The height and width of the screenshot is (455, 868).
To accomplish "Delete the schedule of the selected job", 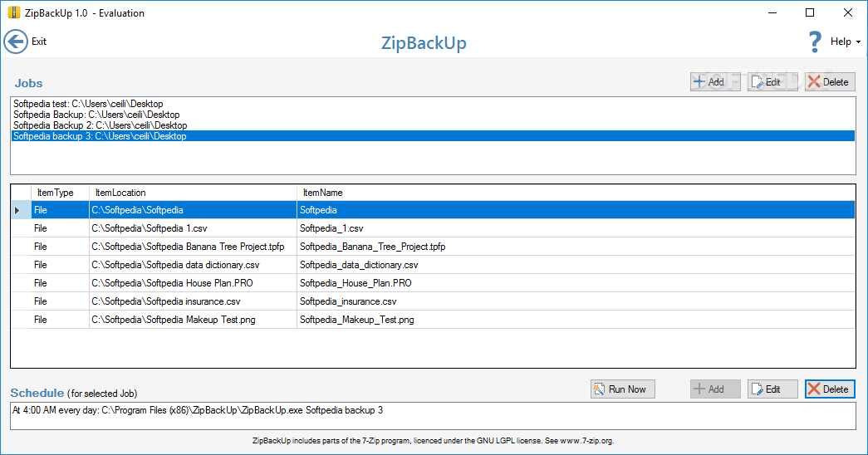I will tap(830, 389).
